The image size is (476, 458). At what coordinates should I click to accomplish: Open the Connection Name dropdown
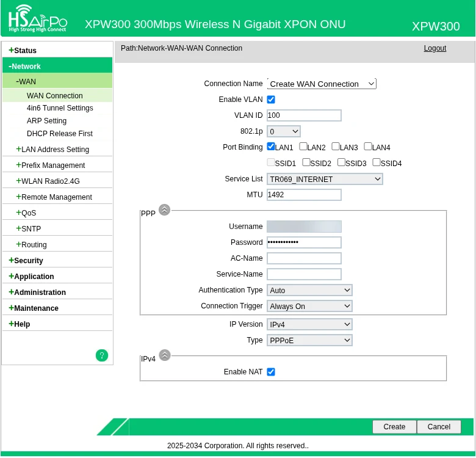[x=322, y=84]
